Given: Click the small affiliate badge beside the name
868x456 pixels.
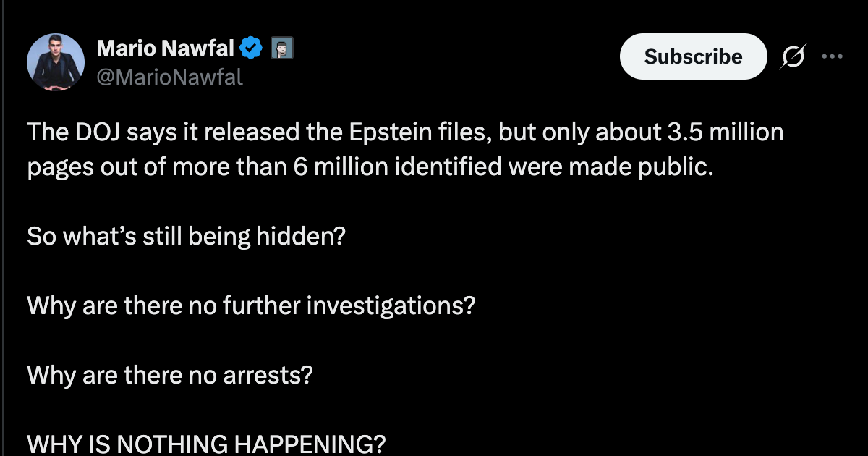Looking at the screenshot, I should [x=281, y=49].
